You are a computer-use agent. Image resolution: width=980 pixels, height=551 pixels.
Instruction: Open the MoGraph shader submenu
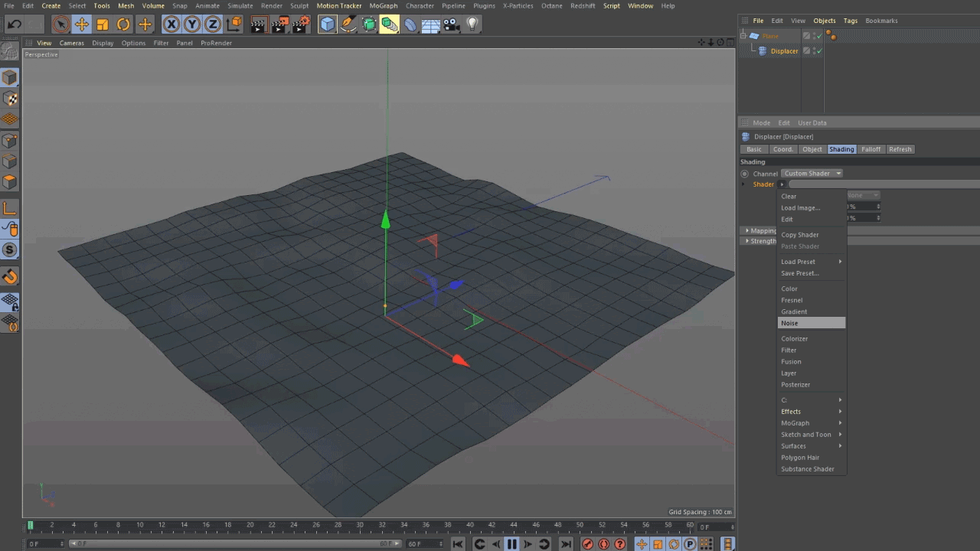[812, 423]
